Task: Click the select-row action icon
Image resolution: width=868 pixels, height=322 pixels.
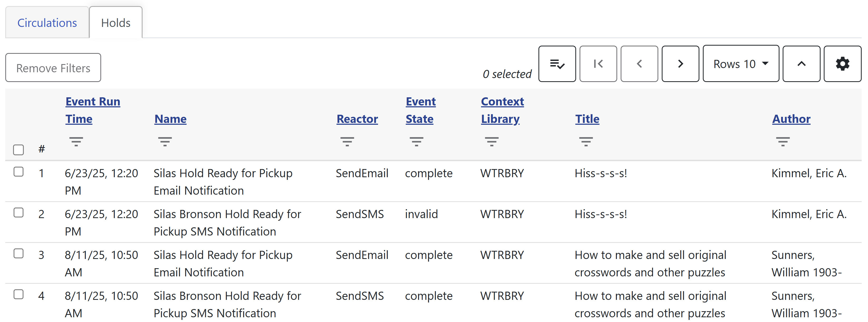Action: click(x=557, y=64)
